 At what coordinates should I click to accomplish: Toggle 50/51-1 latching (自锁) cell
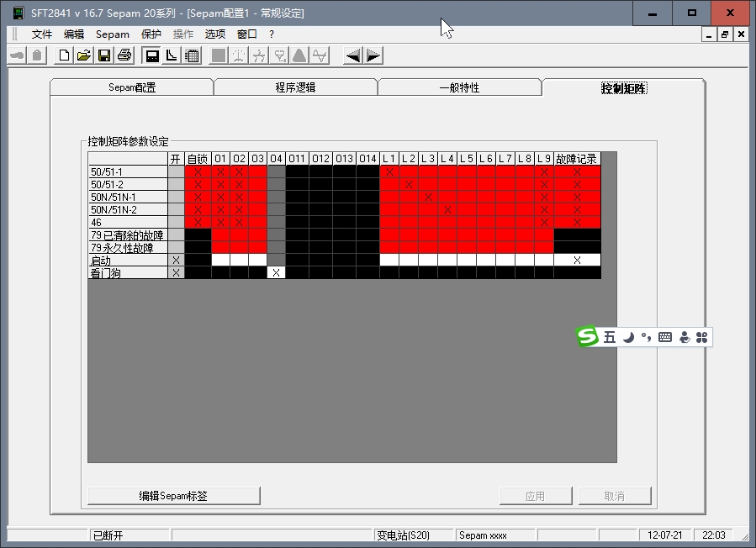pyautogui.click(x=198, y=171)
